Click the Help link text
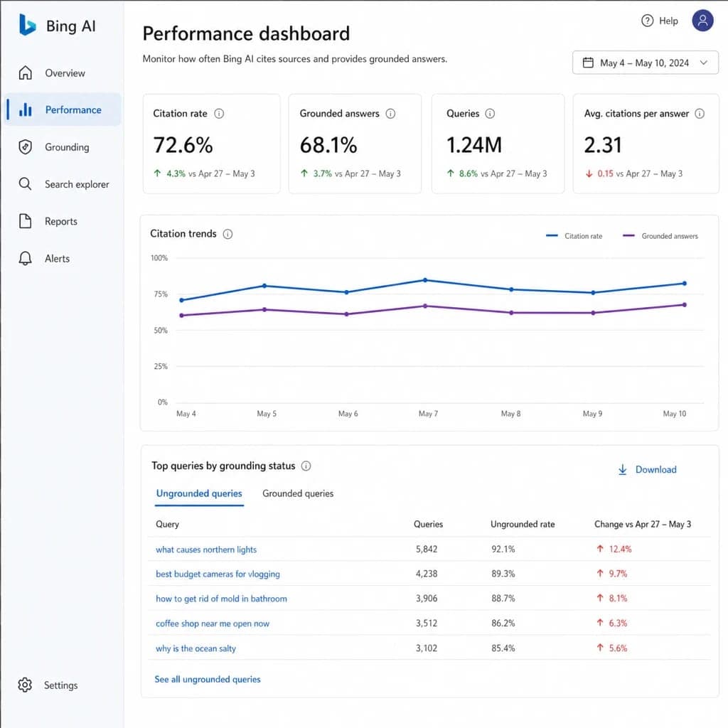Viewport: 728px width, 728px height. pyautogui.click(x=668, y=21)
